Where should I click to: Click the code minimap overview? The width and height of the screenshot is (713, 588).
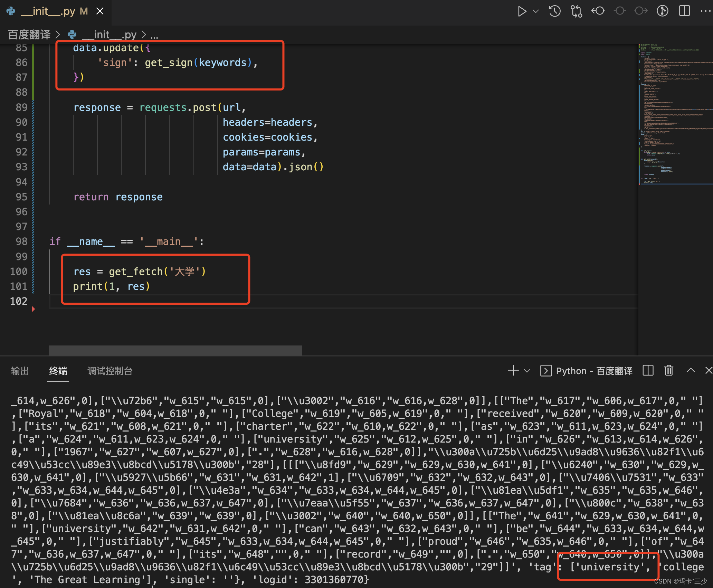[676, 114]
